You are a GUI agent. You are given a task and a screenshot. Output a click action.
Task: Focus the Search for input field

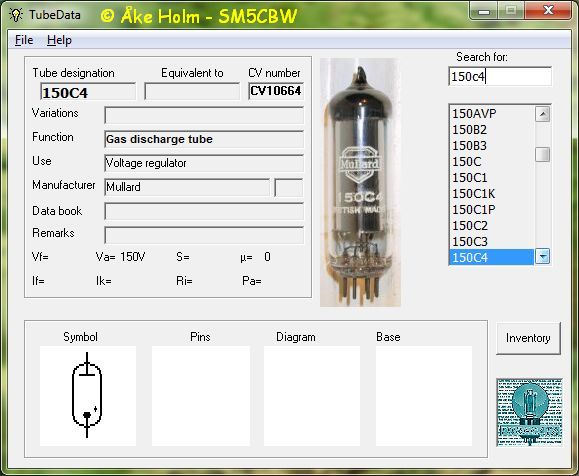(x=500, y=76)
